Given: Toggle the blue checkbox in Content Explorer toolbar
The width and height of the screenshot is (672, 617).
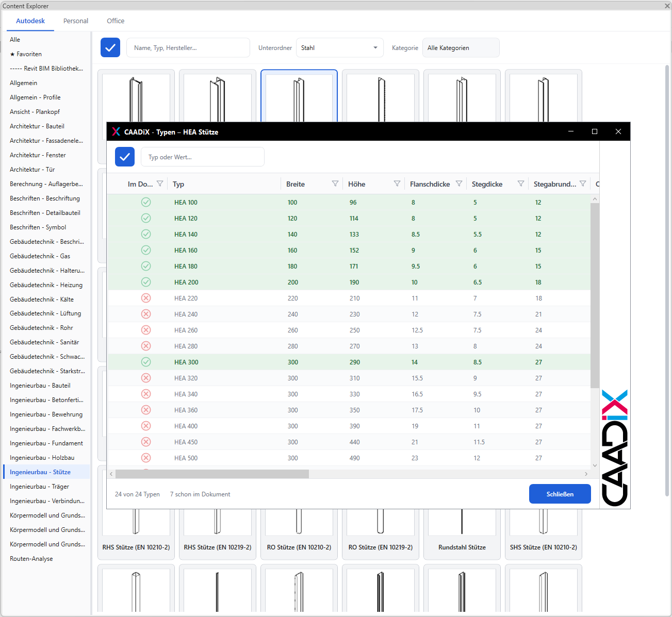Looking at the screenshot, I should point(110,47).
